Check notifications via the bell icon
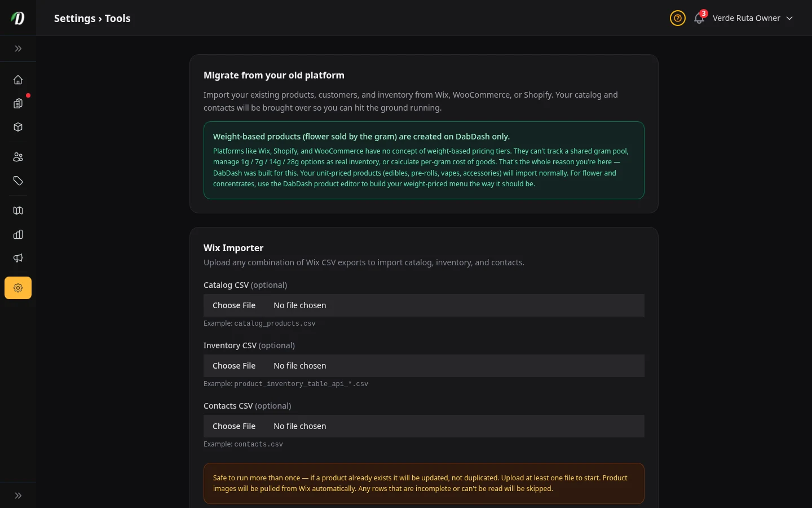 tap(699, 18)
